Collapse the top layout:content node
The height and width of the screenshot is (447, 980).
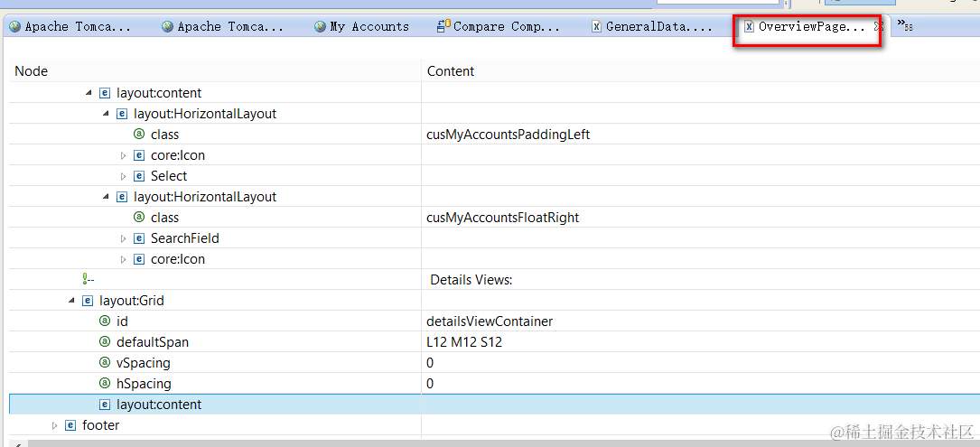point(89,93)
